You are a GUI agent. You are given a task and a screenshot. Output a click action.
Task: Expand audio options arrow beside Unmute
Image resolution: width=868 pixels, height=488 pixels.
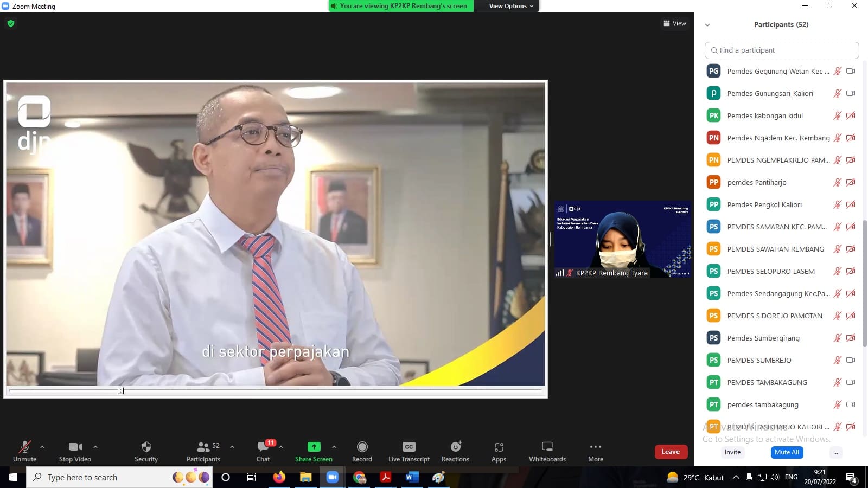coord(42,447)
